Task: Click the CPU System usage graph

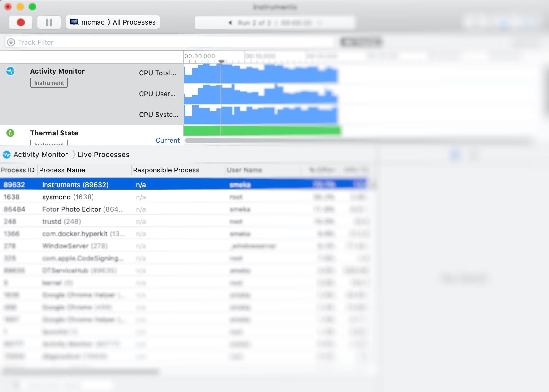Action: click(x=260, y=114)
